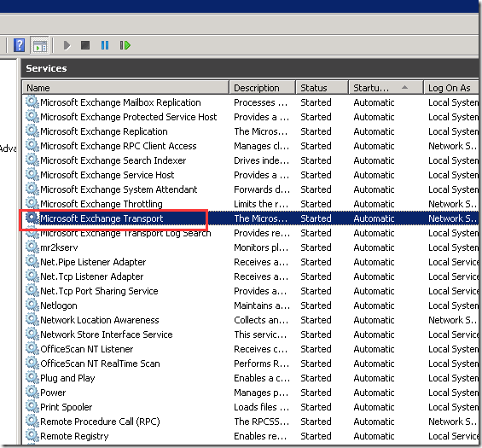
Task: Click 'Loads files ...' description of Print Spooler
Action: point(262,407)
